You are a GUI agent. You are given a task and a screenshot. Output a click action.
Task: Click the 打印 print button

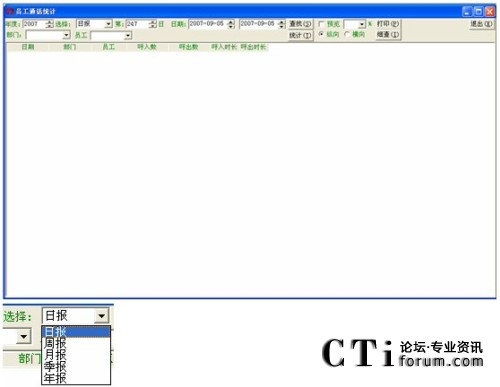tap(388, 24)
